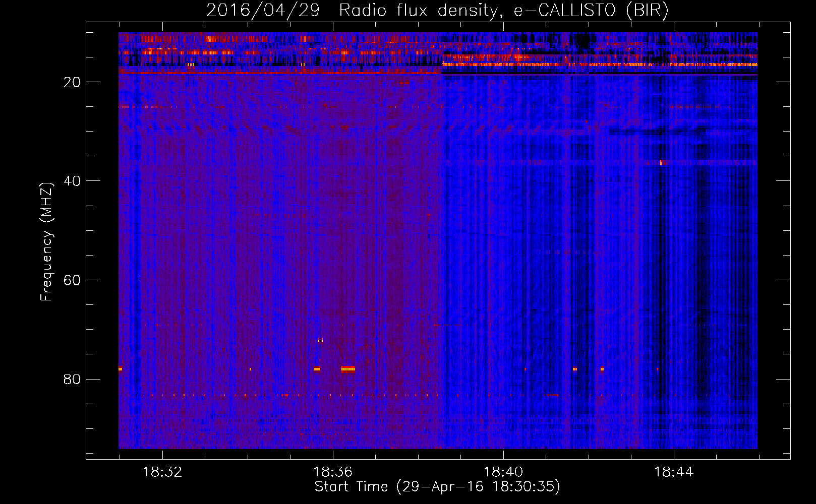The image size is (816, 504).
Task: Click the 40 frequency tick label
Action: click(72, 181)
